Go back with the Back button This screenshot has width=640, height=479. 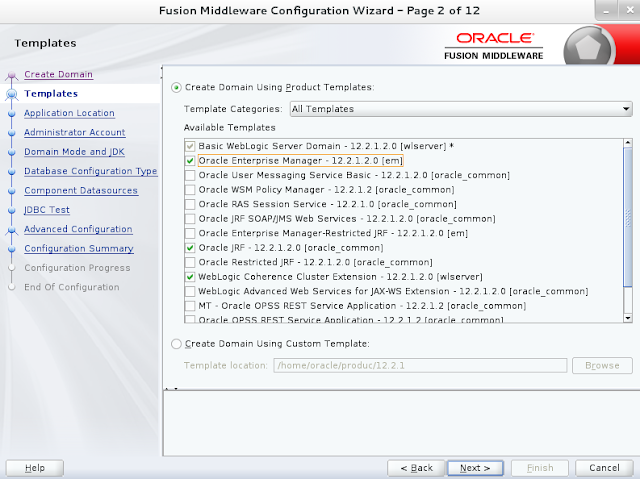pos(416,468)
